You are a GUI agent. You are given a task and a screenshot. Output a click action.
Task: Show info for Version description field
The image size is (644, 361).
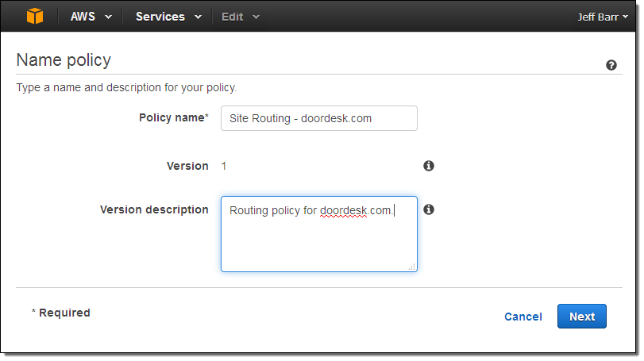click(x=429, y=209)
